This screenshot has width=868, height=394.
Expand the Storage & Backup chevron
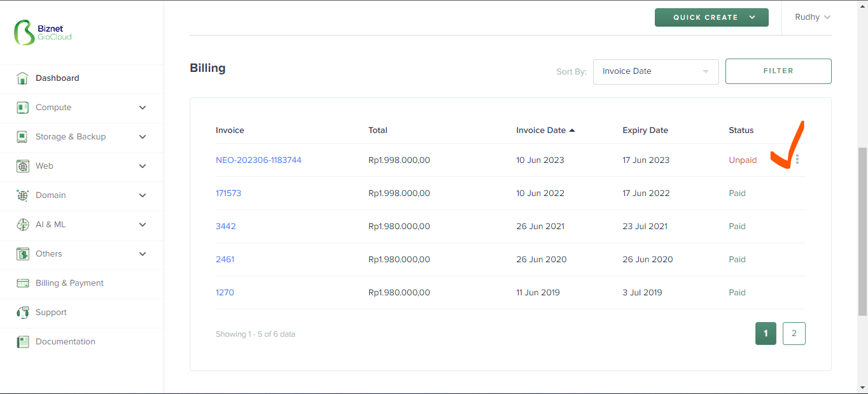(143, 137)
